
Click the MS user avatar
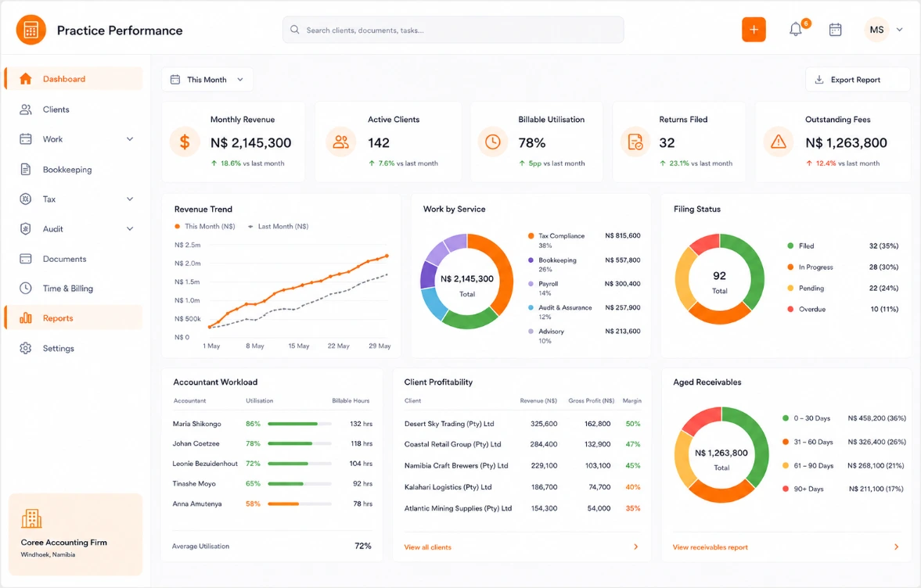point(876,30)
